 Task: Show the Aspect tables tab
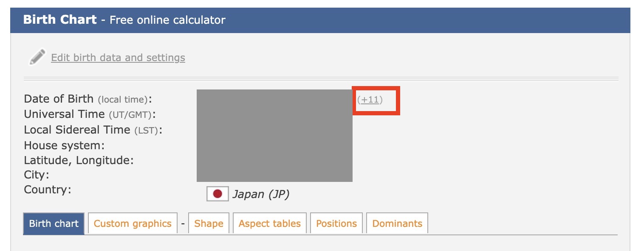pos(269,223)
